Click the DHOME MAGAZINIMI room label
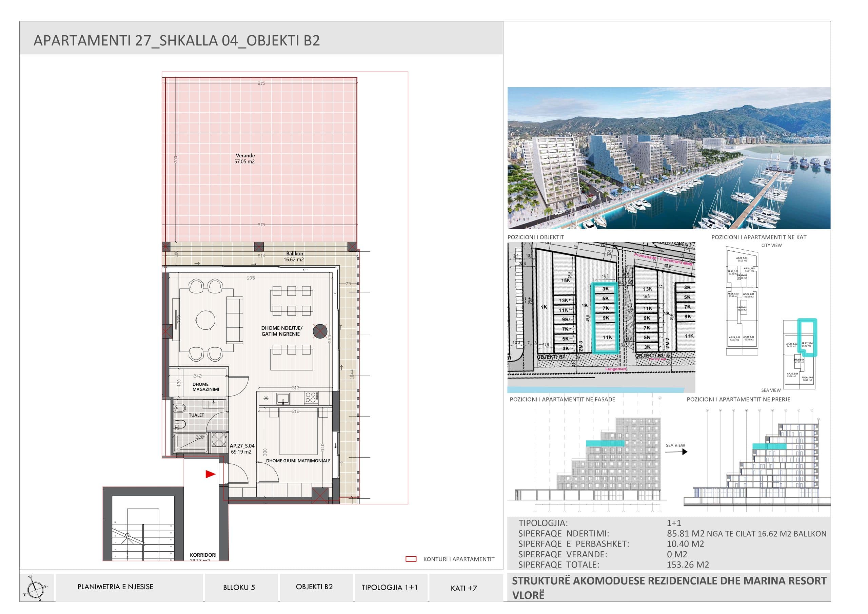The image size is (868, 614). click(206, 387)
